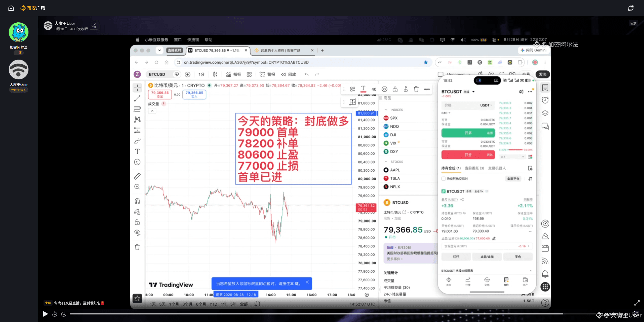Open the help center question icon
Viewport: 644px width, 322px height.
545,302
